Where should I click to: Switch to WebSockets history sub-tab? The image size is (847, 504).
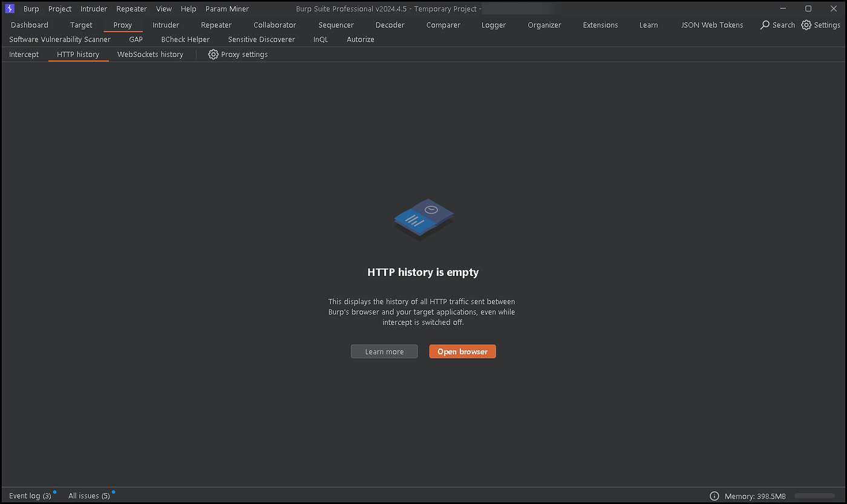point(150,54)
